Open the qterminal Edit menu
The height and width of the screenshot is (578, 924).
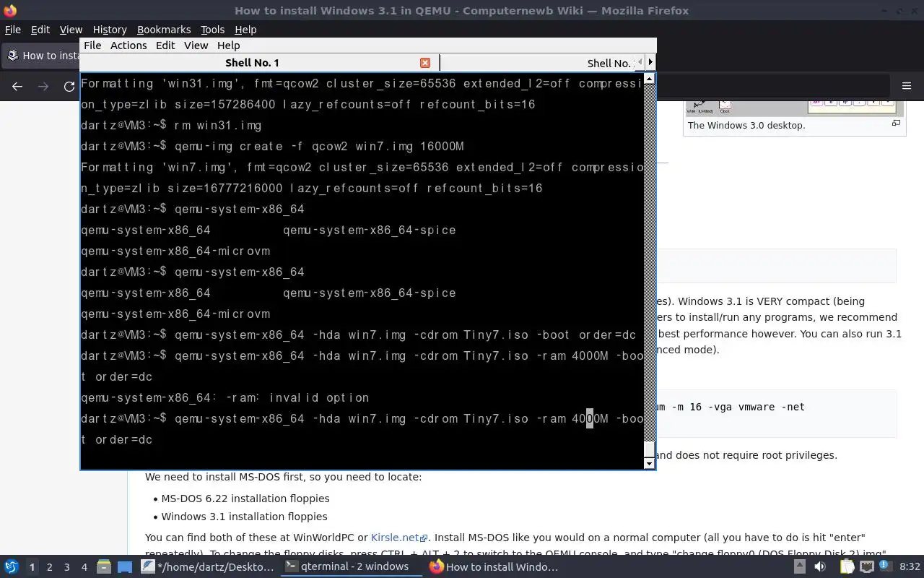pyautogui.click(x=165, y=46)
